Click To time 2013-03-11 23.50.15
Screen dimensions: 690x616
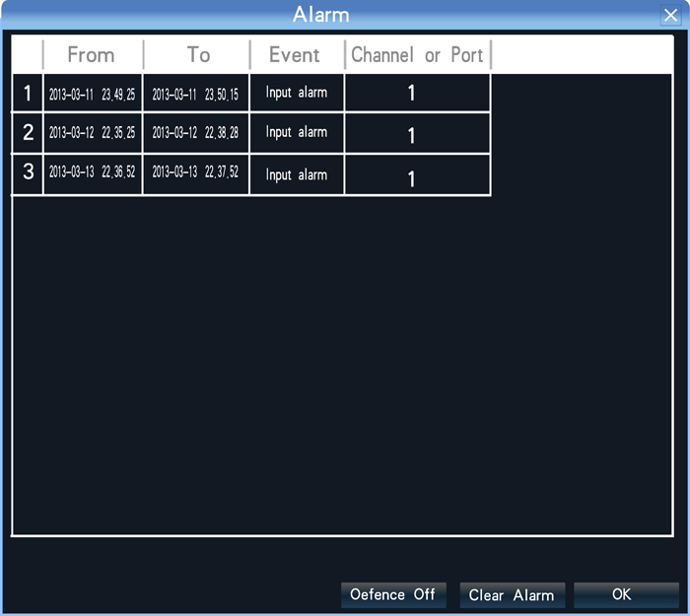coord(196,93)
